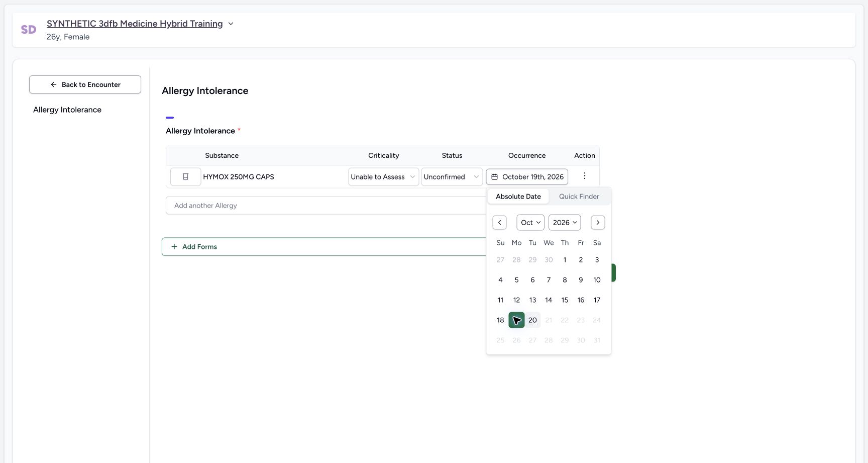Select October 14 in the calendar
Viewport: 868px width, 463px height.
[549, 300]
